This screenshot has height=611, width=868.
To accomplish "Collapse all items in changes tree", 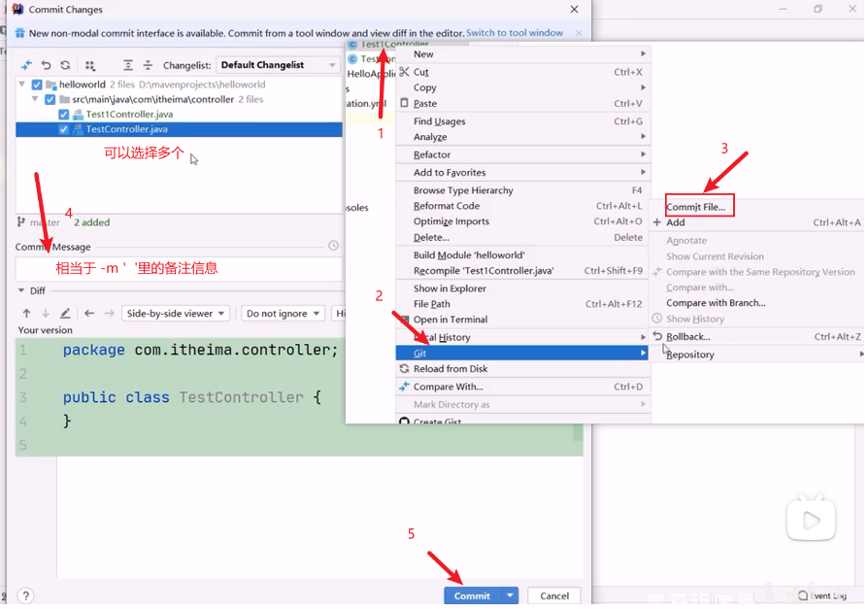I will pos(148,66).
